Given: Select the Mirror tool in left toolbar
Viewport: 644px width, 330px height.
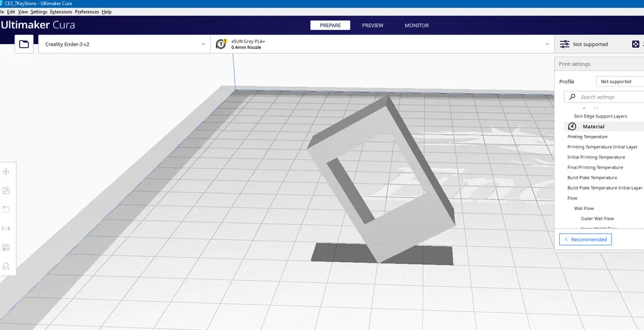Looking at the screenshot, I should click(6, 229).
